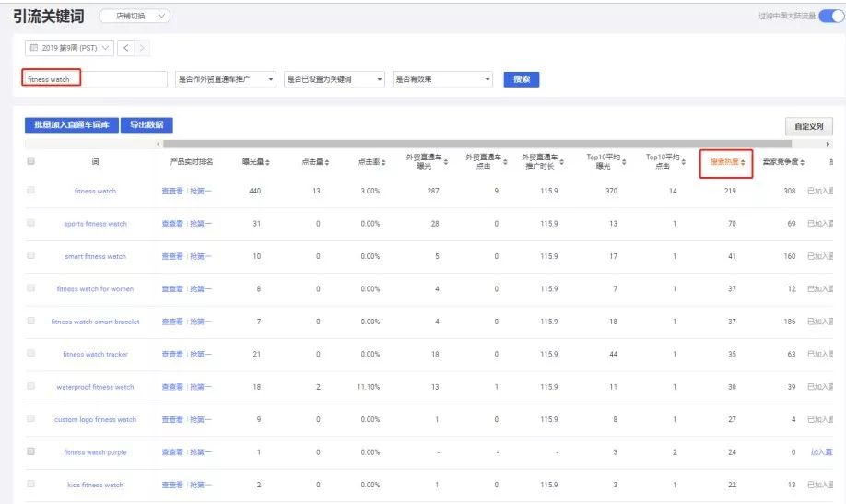Open 是否已设置为关键词 dropdown
The image size is (846, 504).
(335, 79)
